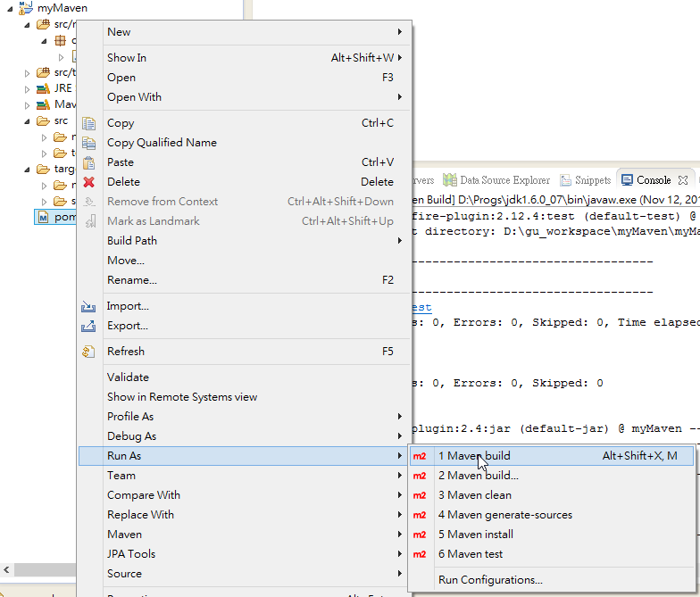The image size is (700, 597).
Task: Open the Debug As submenu
Action: [245, 436]
